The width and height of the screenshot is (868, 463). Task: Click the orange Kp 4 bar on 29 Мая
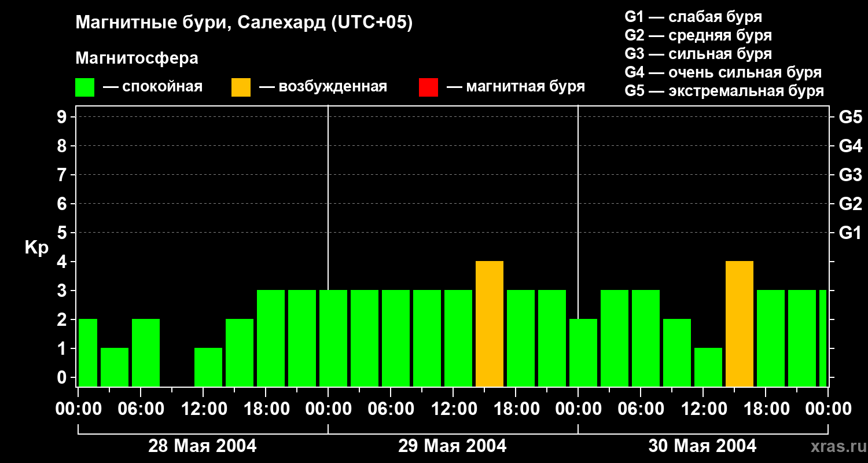point(490,324)
